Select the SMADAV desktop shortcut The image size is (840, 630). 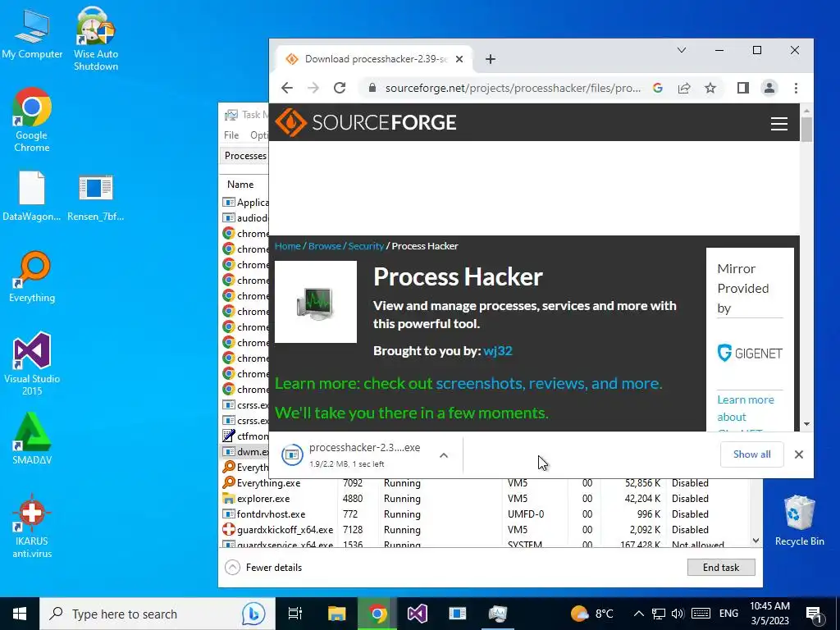click(x=32, y=438)
